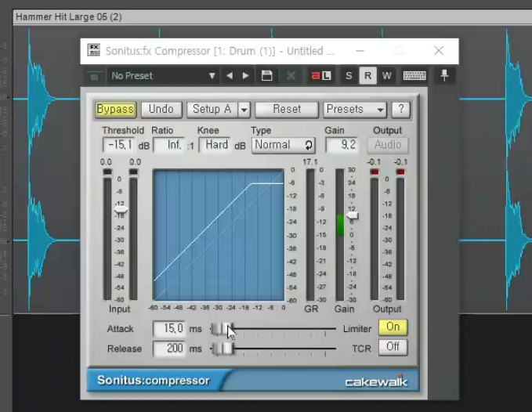Click the Gain value field 9.2
This screenshot has width=532, height=412.
coord(342,145)
